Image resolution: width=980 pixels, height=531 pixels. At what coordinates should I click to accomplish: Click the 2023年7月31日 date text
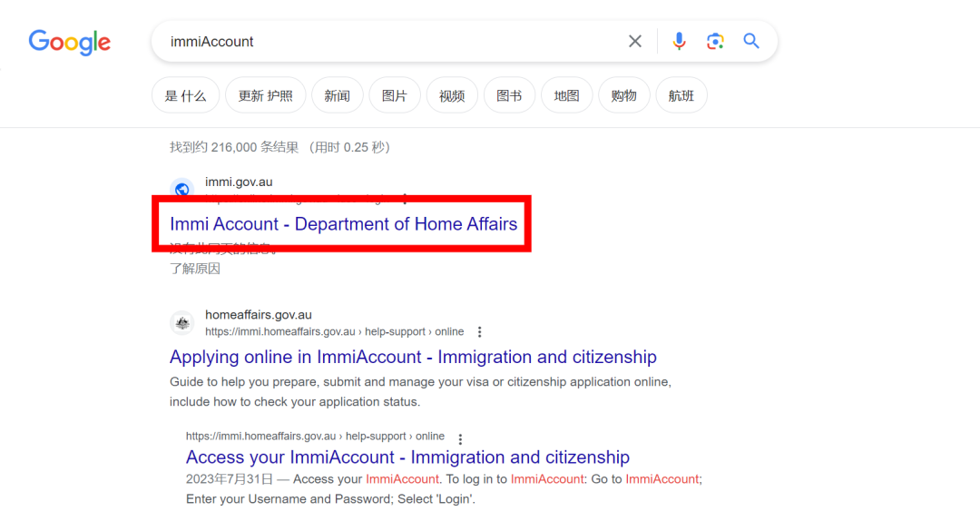[x=230, y=479]
